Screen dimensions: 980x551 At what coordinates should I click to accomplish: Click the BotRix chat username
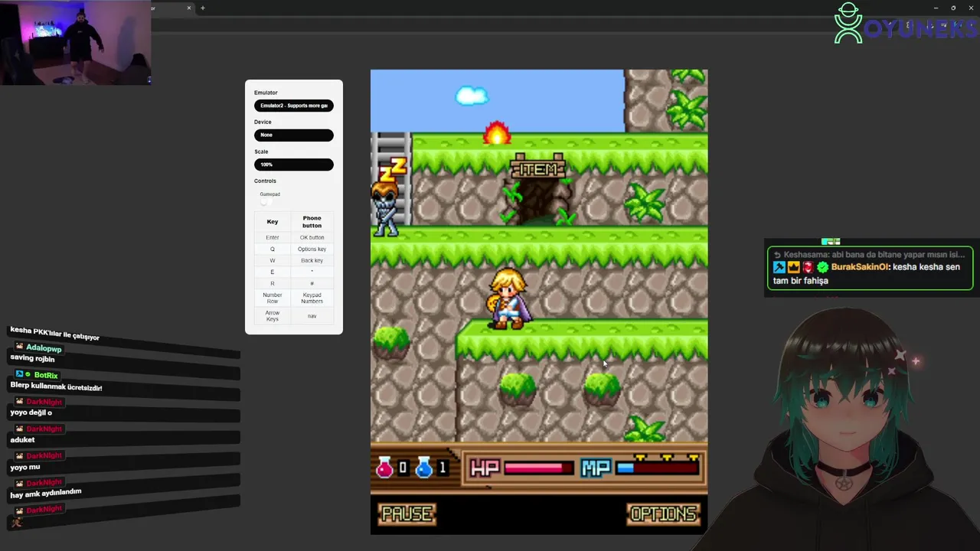(x=46, y=375)
